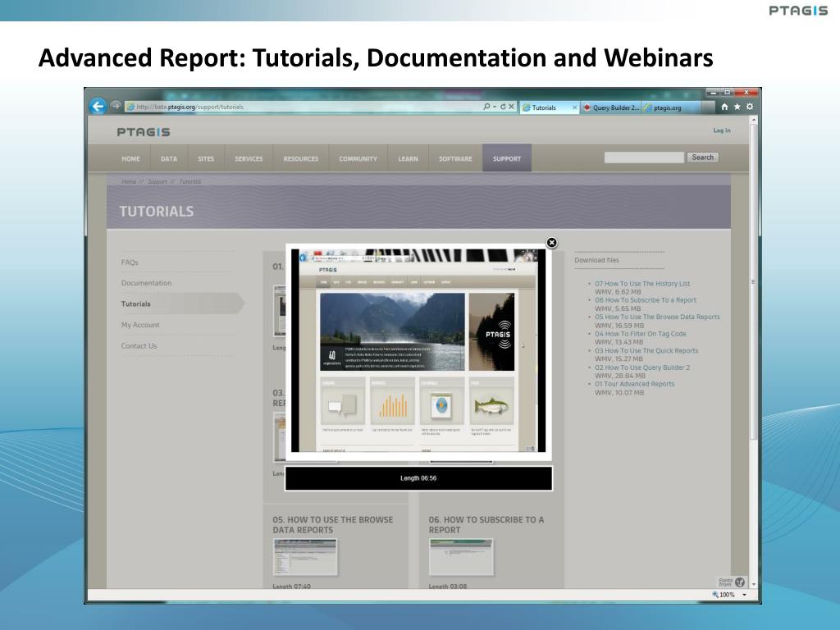Open the RESOURCES navigation menu item
The image size is (840, 630).
click(x=300, y=158)
